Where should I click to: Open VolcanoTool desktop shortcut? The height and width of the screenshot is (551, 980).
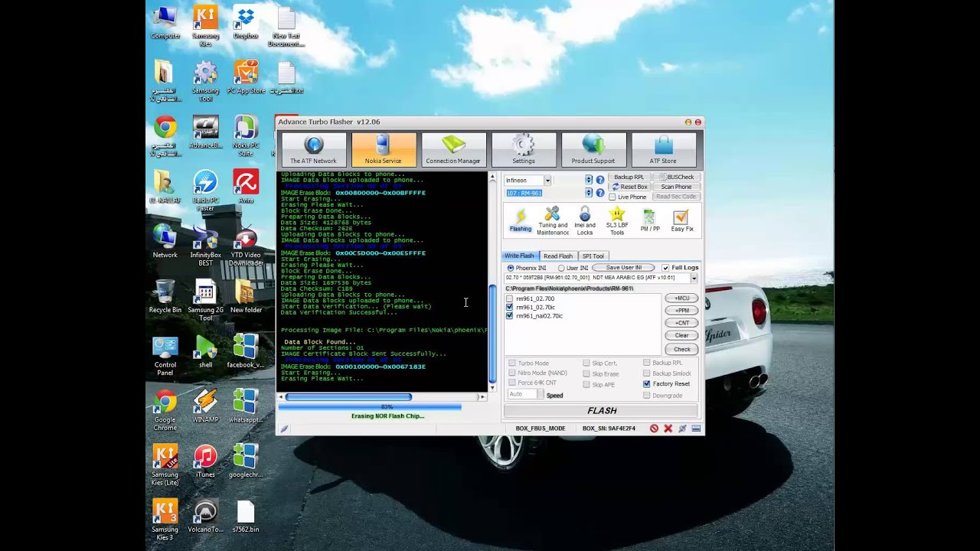(205, 517)
